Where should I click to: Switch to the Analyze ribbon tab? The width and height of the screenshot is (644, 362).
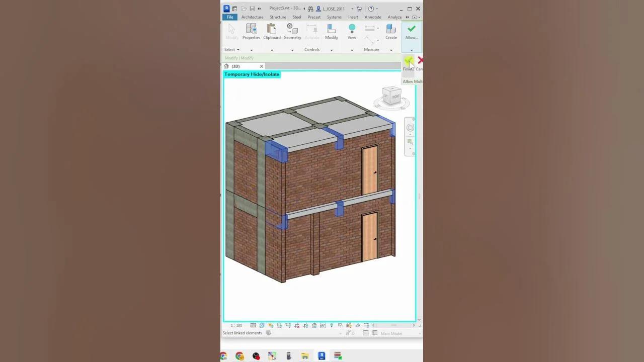(x=394, y=17)
